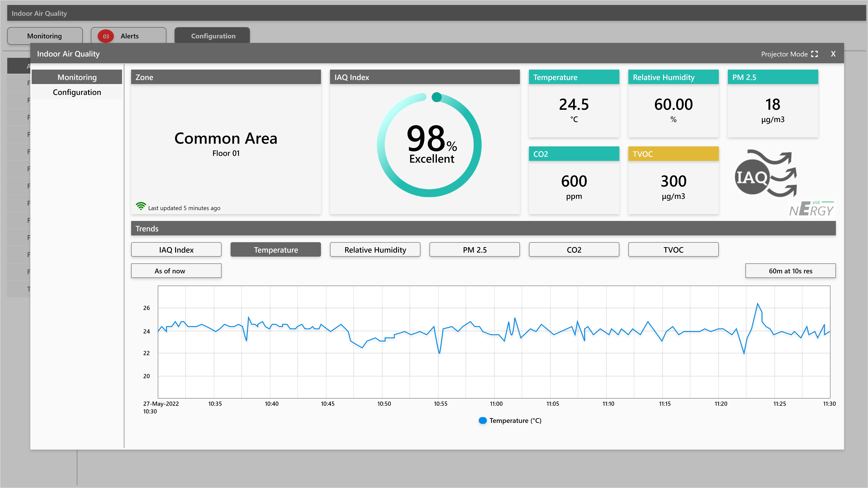The image size is (868, 488).
Task: Show the TVOC trend
Action: pyautogui.click(x=673, y=250)
